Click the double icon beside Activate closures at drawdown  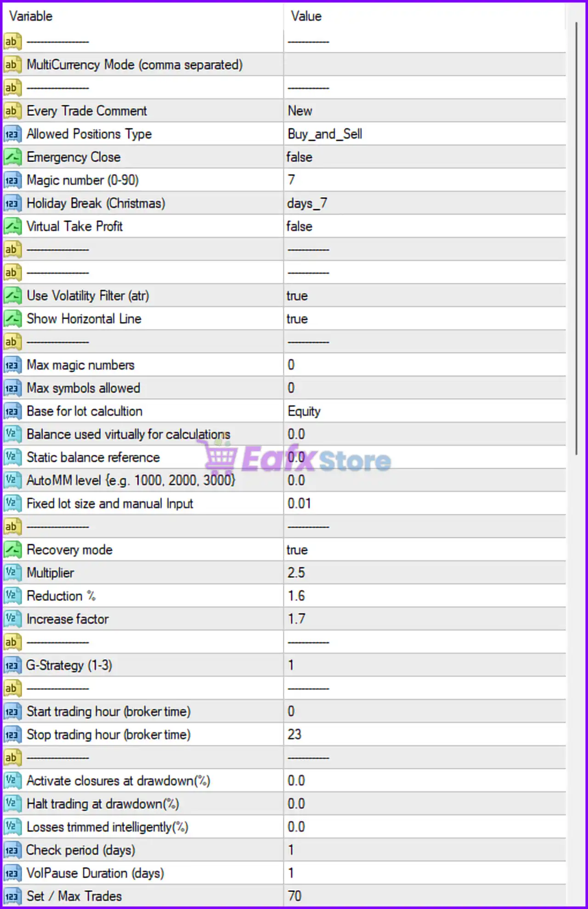[x=12, y=781]
